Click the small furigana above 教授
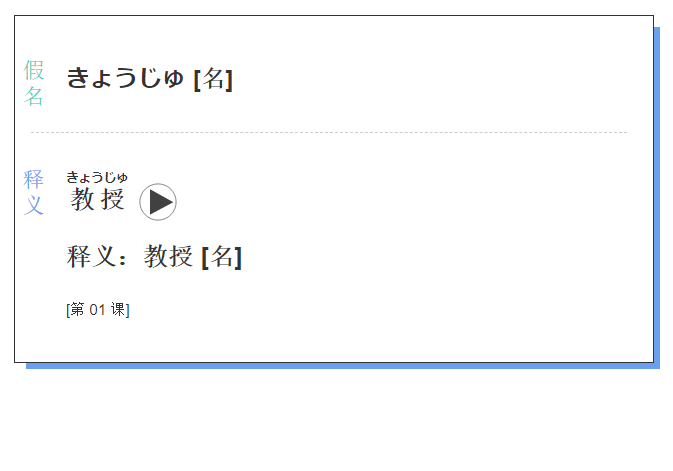673x471 pixels. click(x=97, y=177)
